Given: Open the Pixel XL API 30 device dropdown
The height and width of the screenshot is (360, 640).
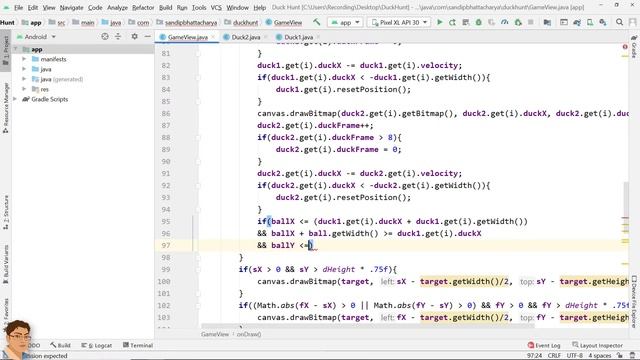Looking at the screenshot, I should [x=399, y=22].
